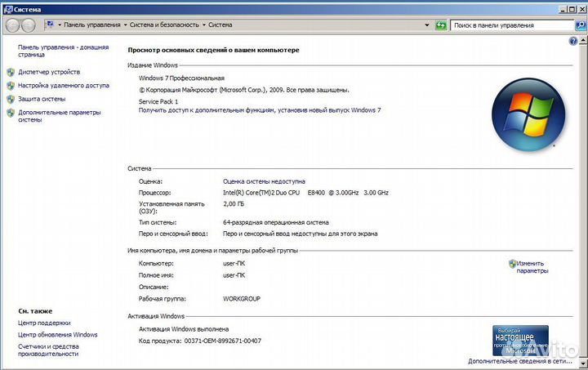Click shield icon next to Диспетчер устройств
Screen dimensions: 588x370
point(11,72)
